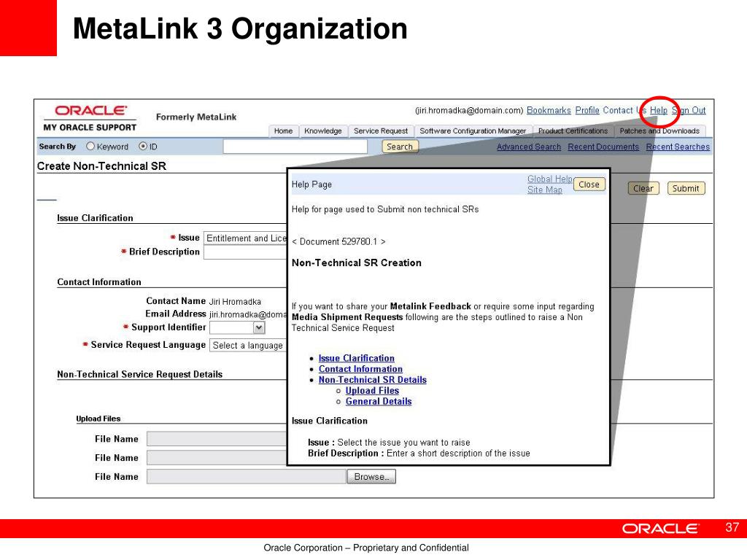Close the Help Page popup
This screenshot has height=560, width=747.
(x=589, y=184)
